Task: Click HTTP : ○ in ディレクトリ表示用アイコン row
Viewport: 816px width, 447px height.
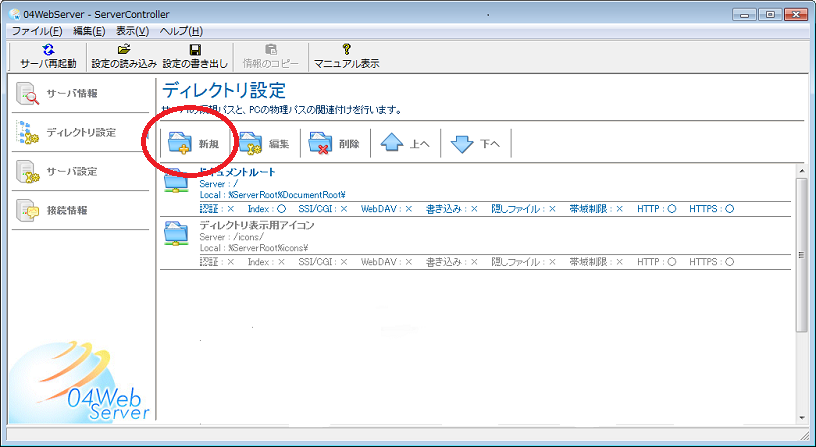Action: pos(656,262)
